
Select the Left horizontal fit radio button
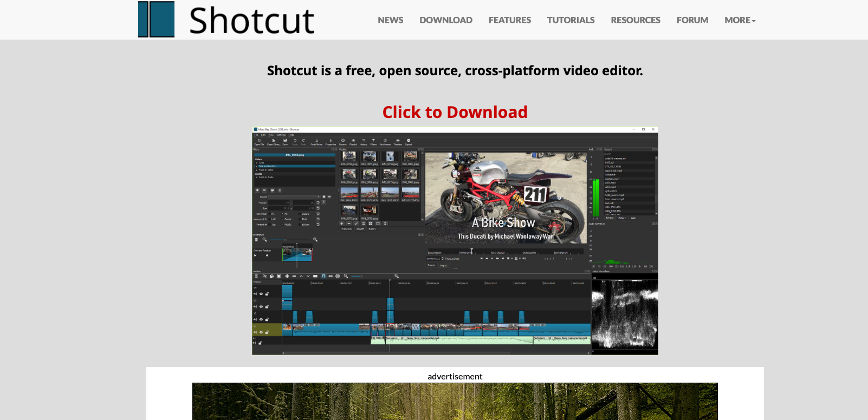pos(269,219)
